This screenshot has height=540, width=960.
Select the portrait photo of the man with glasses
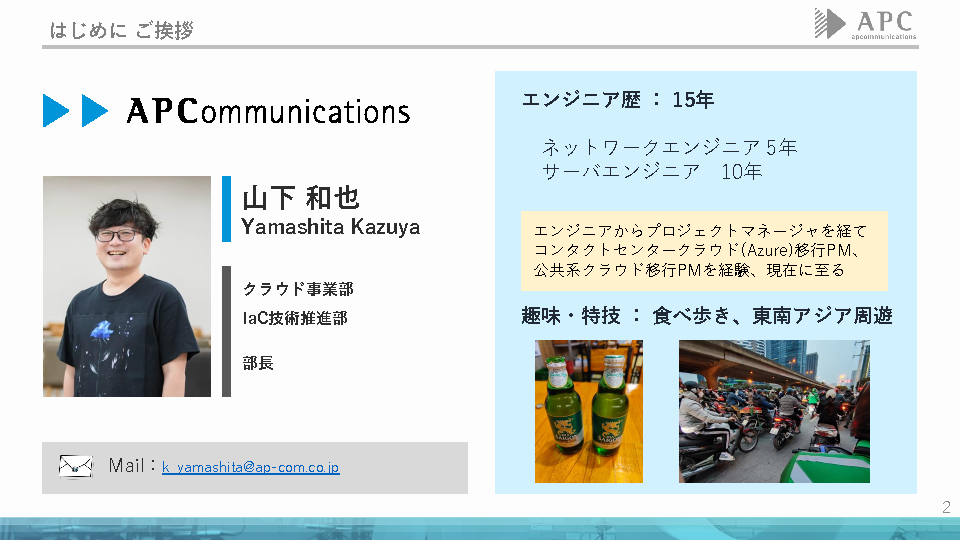[127, 286]
